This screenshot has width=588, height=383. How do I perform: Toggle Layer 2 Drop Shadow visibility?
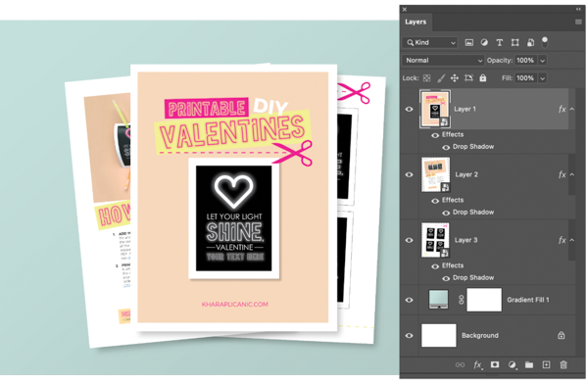tap(446, 213)
